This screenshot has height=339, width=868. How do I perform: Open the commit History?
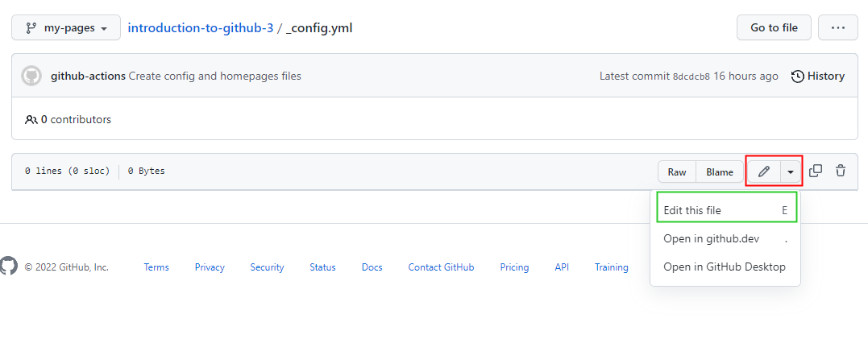click(x=818, y=76)
